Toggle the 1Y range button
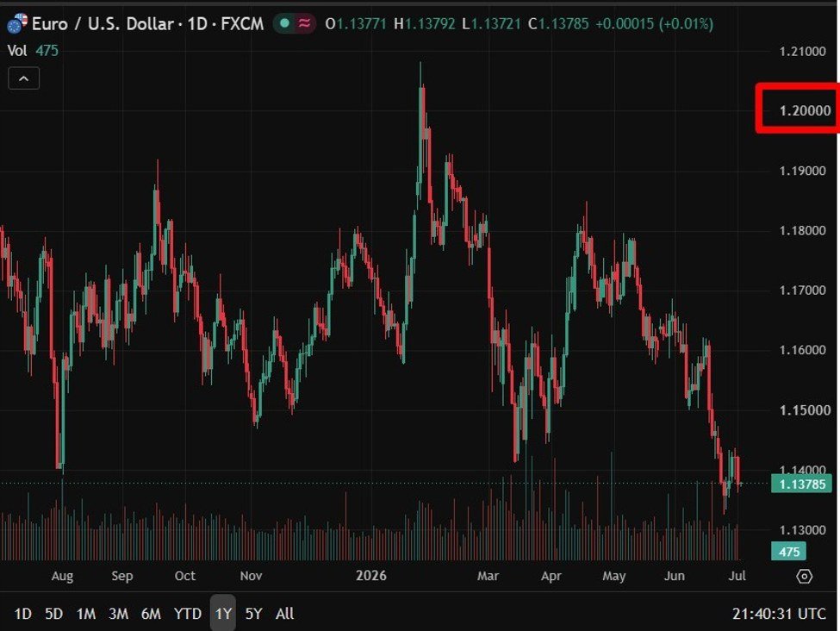Screen dimensions: 840x631 click(223, 613)
